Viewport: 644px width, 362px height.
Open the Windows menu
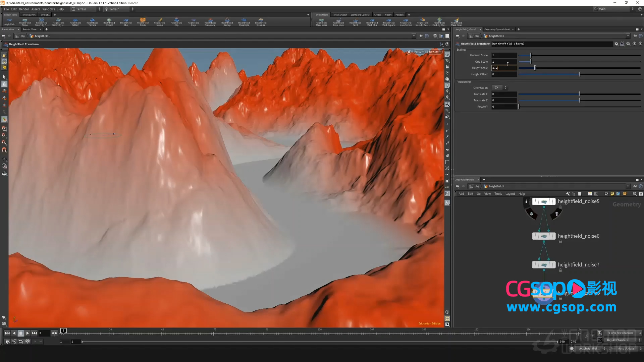click(48, 9)
